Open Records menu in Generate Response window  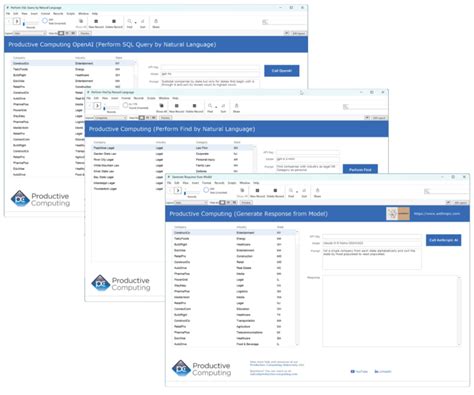point(219,183)
